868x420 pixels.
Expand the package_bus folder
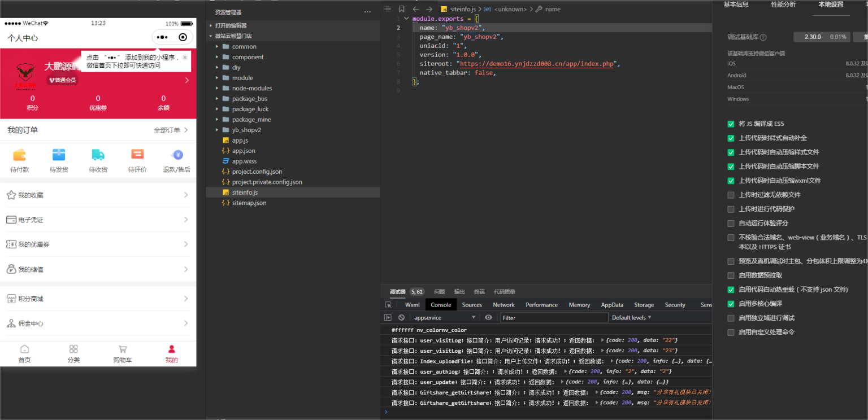[250, 99]
